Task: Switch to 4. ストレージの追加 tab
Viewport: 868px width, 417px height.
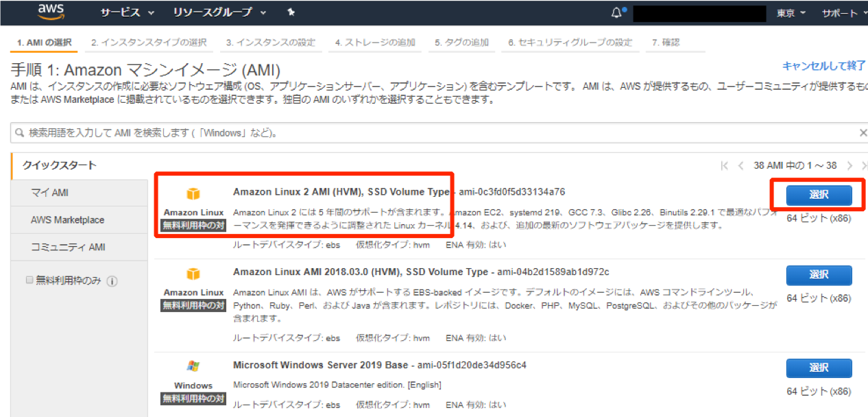Action: click(375, 43)
